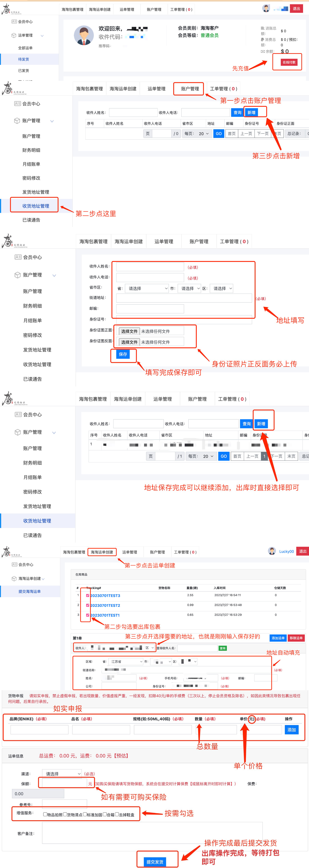
Task: Click the cube icon beside 海淘运单创建 in sidebar
Action: click(14, 579)
